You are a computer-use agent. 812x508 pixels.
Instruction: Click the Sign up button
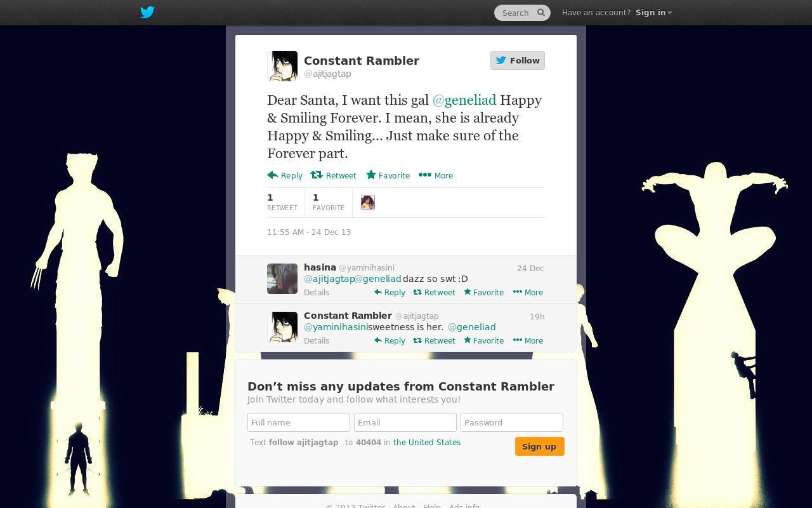(540, 446)
